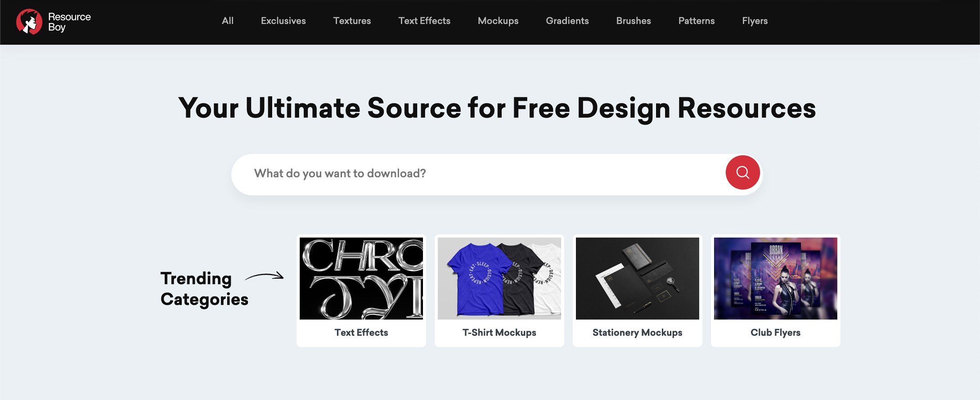Select Text Effects in the top navigation
The height and width of the screenshot is (400, 980).
[424, 21]
